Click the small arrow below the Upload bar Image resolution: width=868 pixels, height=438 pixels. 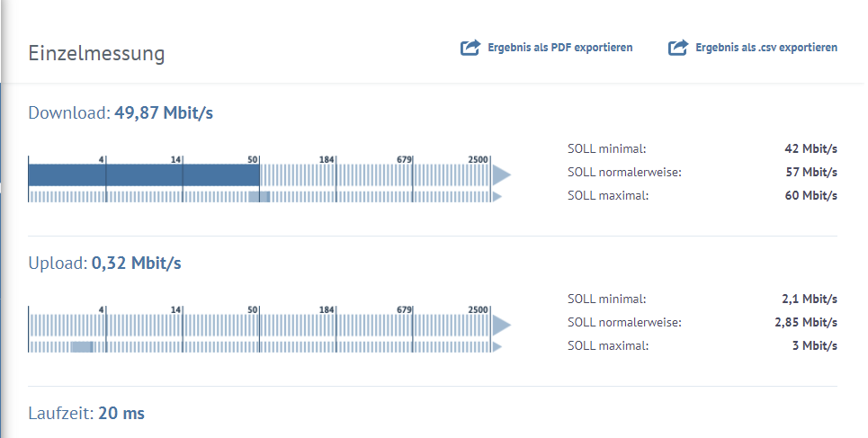tap(497, 346)
